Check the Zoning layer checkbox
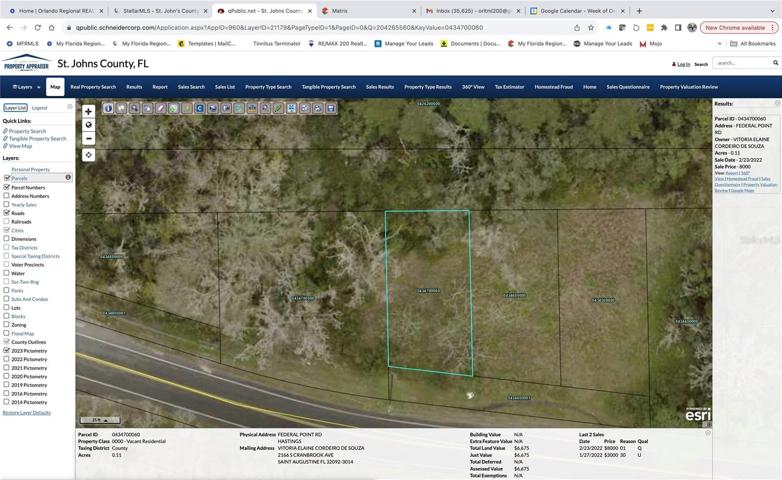 pos(6,325)
